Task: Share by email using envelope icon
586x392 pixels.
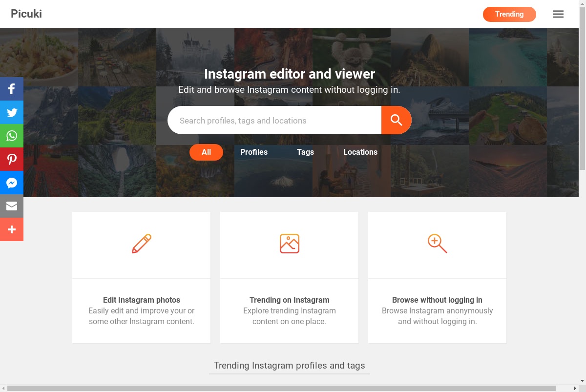Action: pos(12,206)
